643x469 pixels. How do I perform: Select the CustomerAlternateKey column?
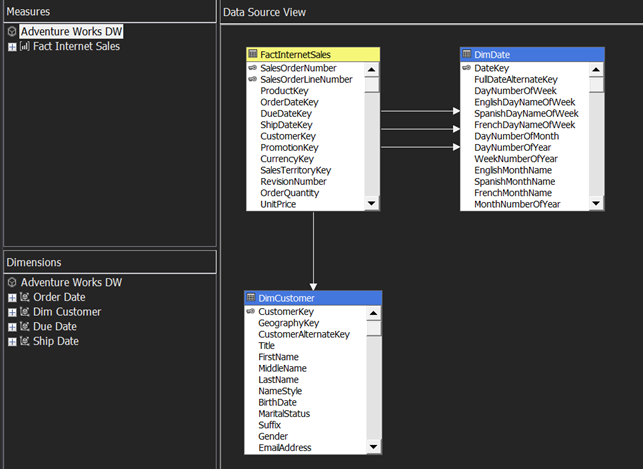[x=304, y=335]
